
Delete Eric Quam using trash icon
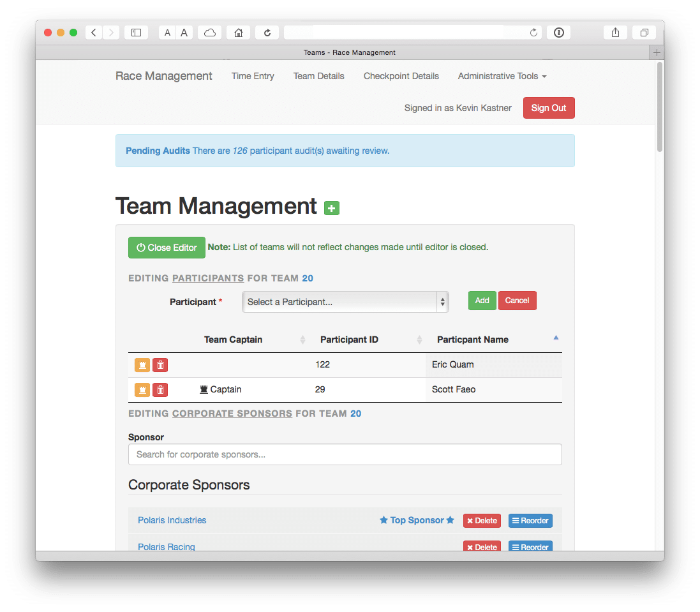(x=160, y=365)
